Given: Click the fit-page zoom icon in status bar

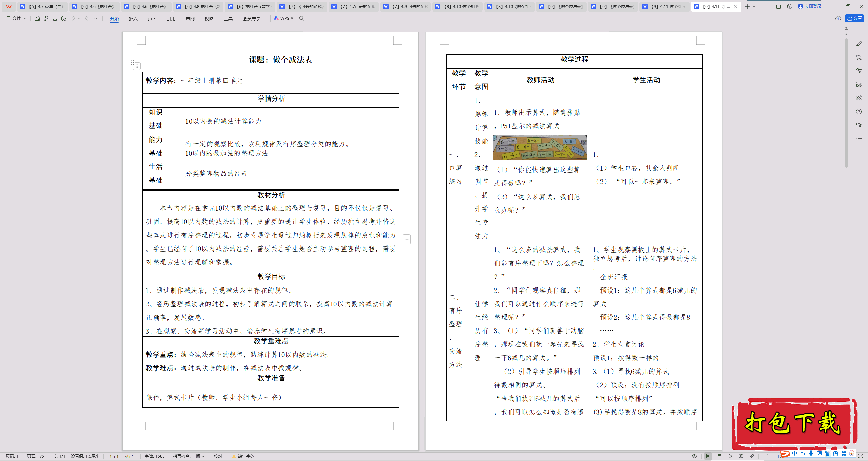Looking at the screenshot, I should [x=766, y=456].
